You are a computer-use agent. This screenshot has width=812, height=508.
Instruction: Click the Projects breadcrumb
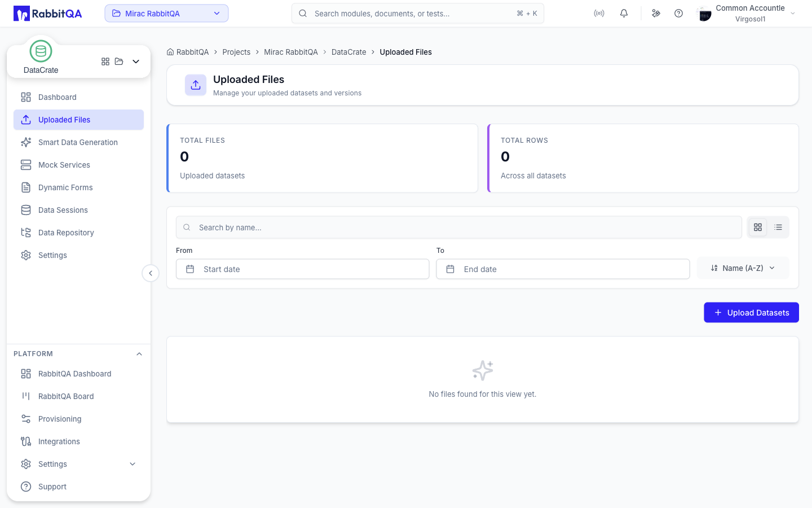(x=236, y=52)
